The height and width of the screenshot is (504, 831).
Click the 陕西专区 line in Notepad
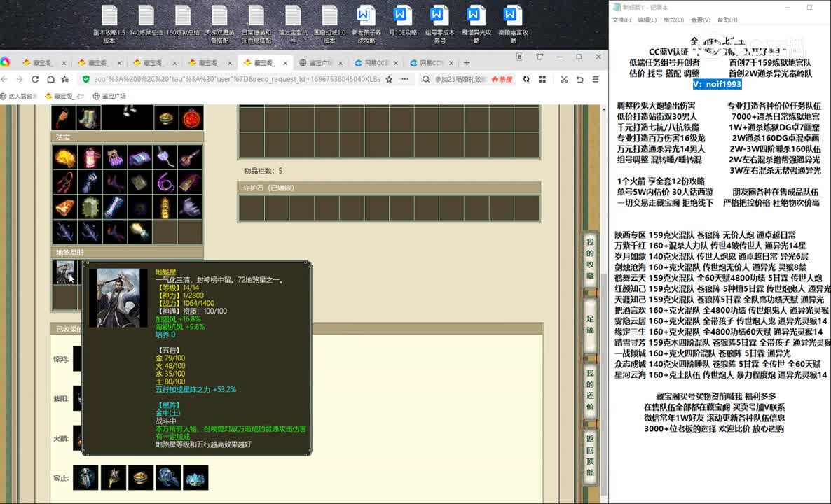(705, 234)
